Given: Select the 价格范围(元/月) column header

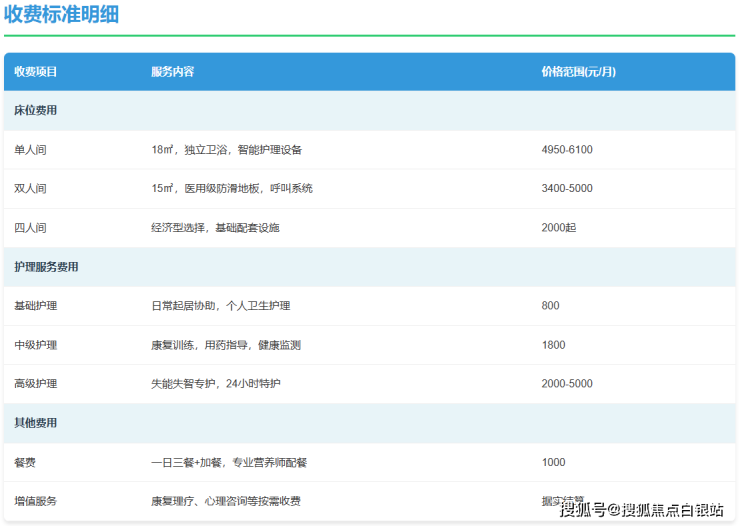Looking at the screenshot, I should 578,72.
